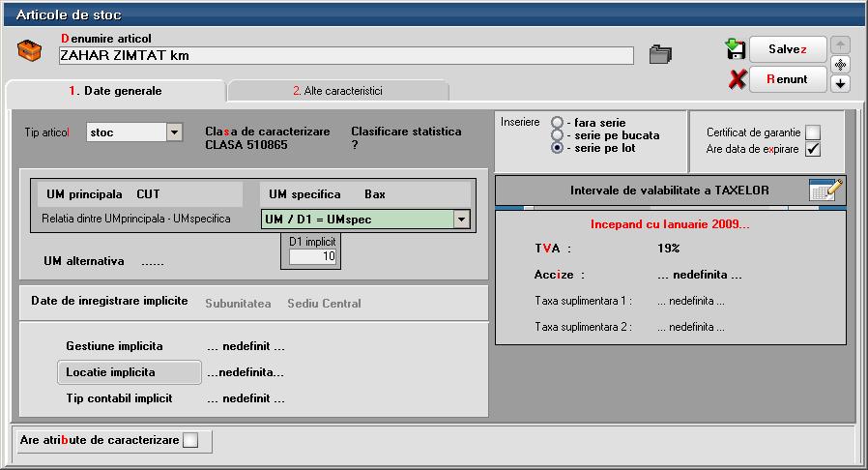Image resolution: width=868 pixels, height=470 pixels.
Task: Click the Renunt button
Action: (x=788, y=79)
